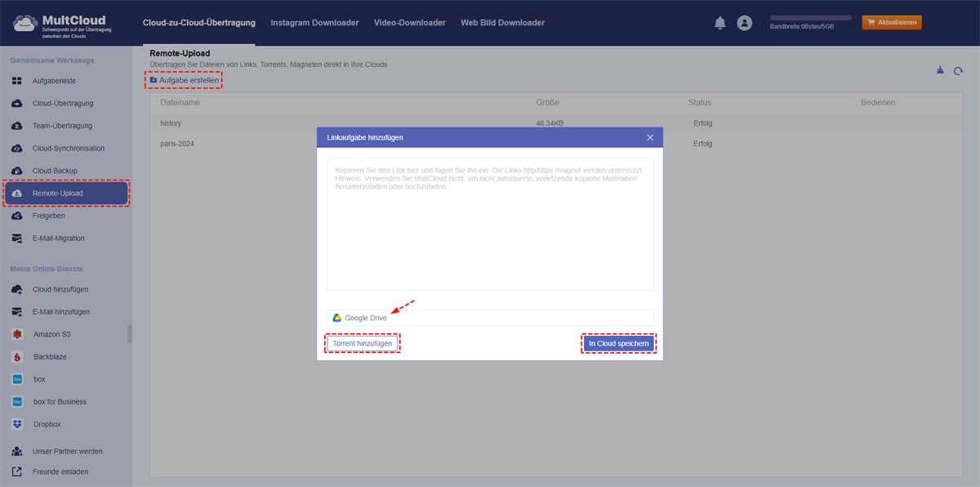Open the notifications bell icon

tap(719, 23)
